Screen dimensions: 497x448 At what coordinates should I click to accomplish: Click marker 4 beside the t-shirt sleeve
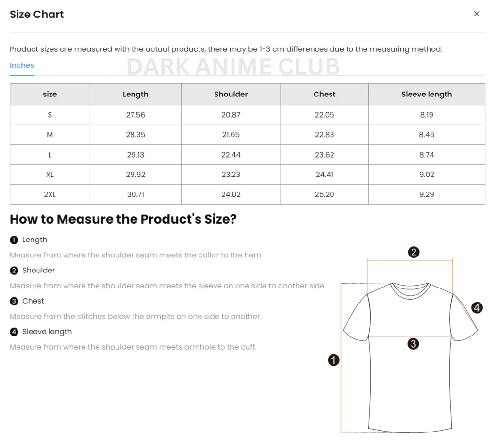tap(477, 308)
